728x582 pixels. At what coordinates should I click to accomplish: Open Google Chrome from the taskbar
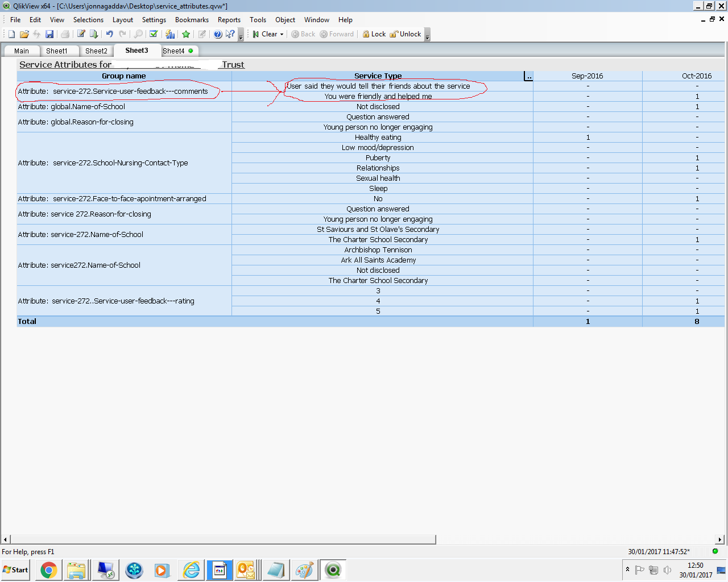point(49,570)
